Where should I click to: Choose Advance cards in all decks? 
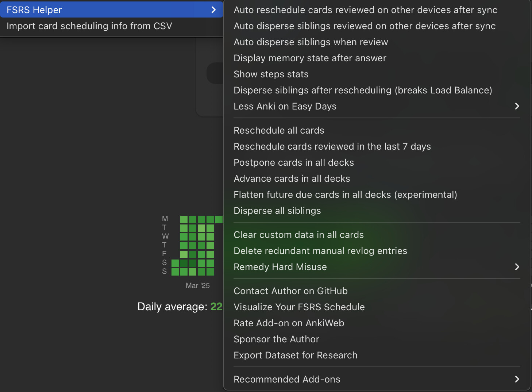click(377, 178)
